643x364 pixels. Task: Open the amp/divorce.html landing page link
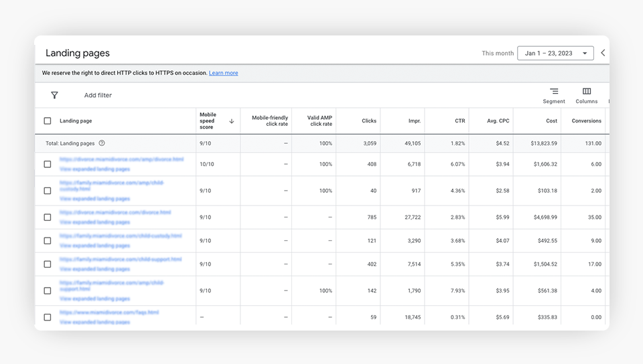click(x=121, y=159)
